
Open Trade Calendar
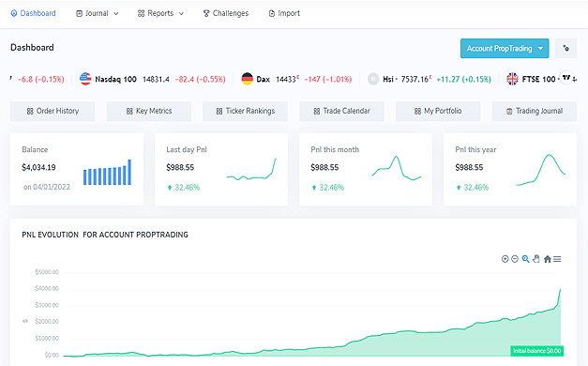click(341, 111)
